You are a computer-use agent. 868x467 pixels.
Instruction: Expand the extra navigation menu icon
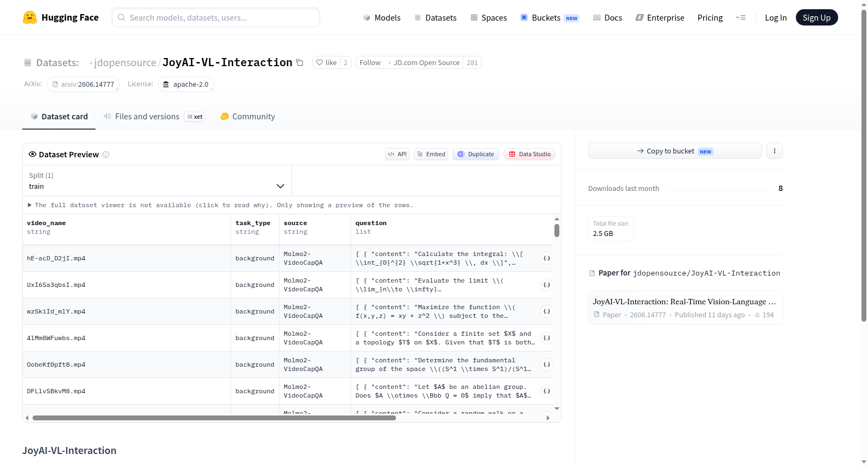(x=741, y=17)
